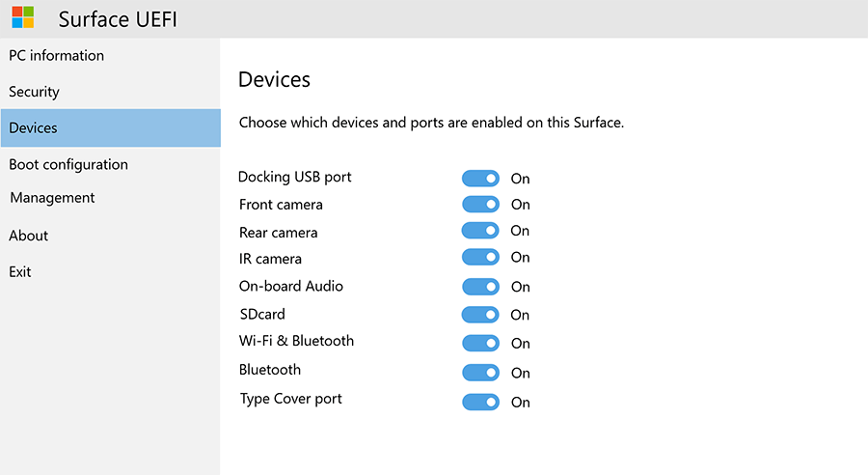The image size is (868, 475).
Task: Click the Surface UEFI title text
Action: tap(118, 19)
